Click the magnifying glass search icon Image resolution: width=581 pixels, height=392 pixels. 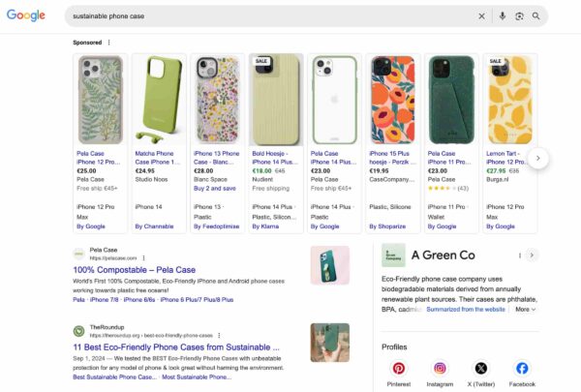(535, 15)
